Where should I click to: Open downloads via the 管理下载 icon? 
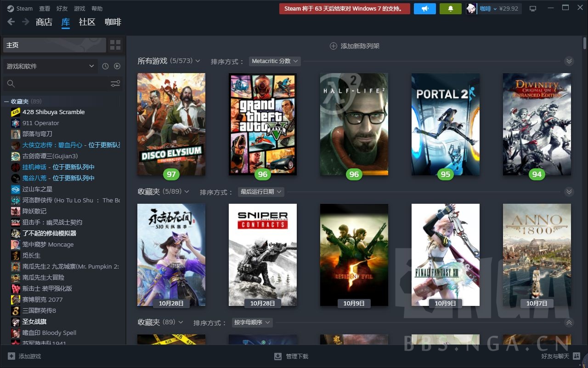click(x=277, y=356)
